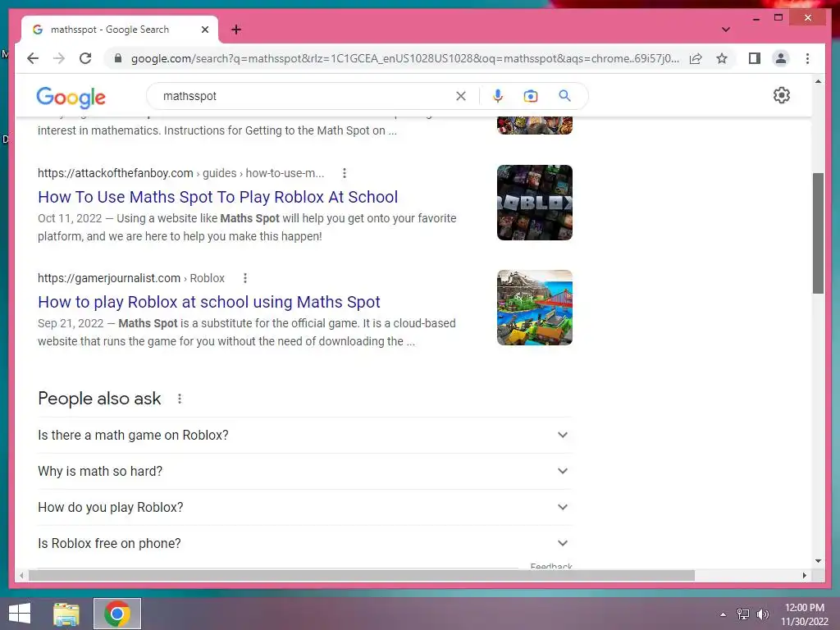Click attackofthefanboy.com URL breadcrumb
This screenshot has height=630, width=840.
180,173
